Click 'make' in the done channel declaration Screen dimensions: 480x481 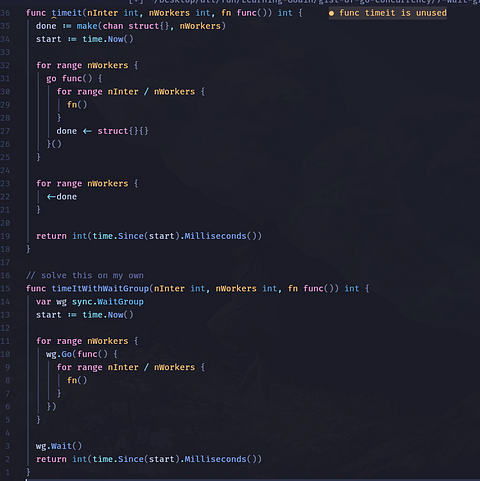point(87,26)
